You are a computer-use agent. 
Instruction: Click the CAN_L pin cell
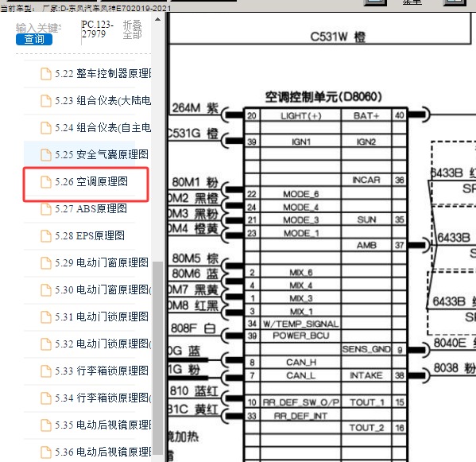301,376
